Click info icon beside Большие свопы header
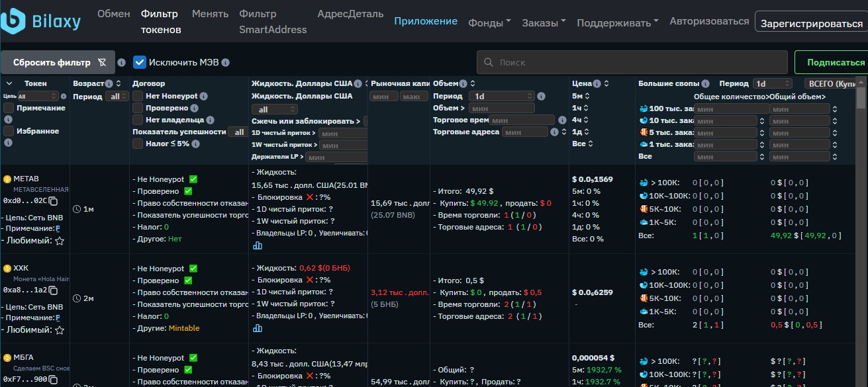The image size is (868, 387). (x=706, y=84)
